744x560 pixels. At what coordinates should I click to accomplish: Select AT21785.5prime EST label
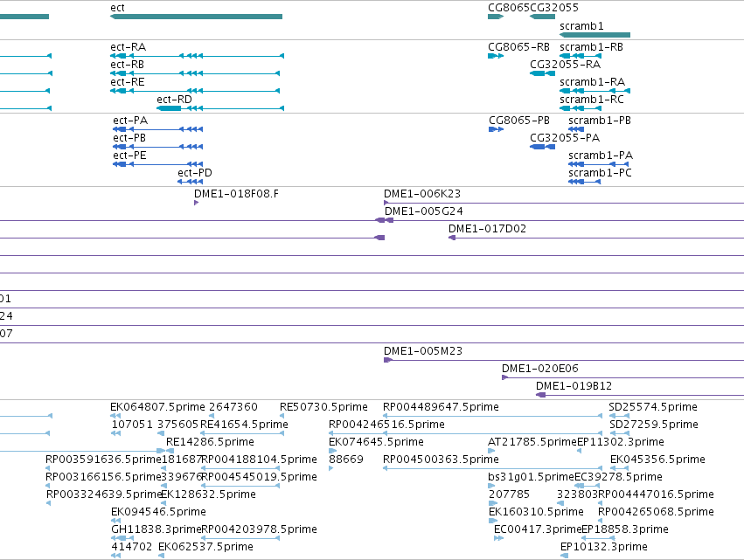(x=532, y=442)
